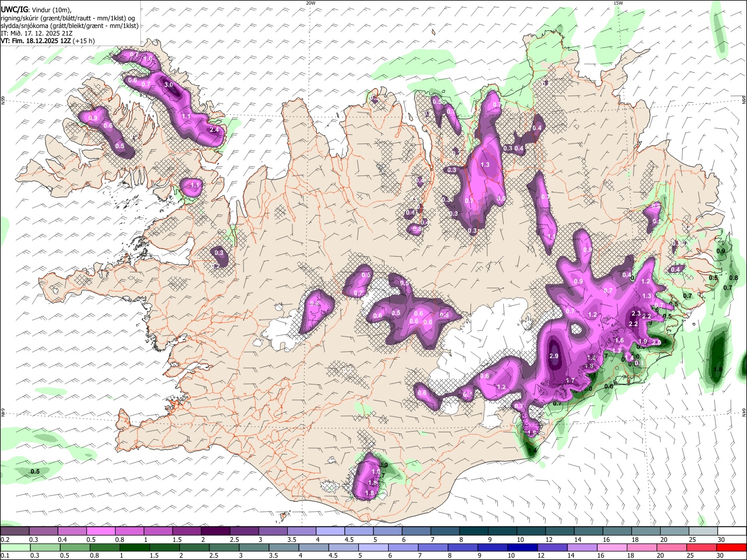The image size is (747, 560).
Task: Select upper legend swatch labeled 6
Action: click(x=416, y=531)
